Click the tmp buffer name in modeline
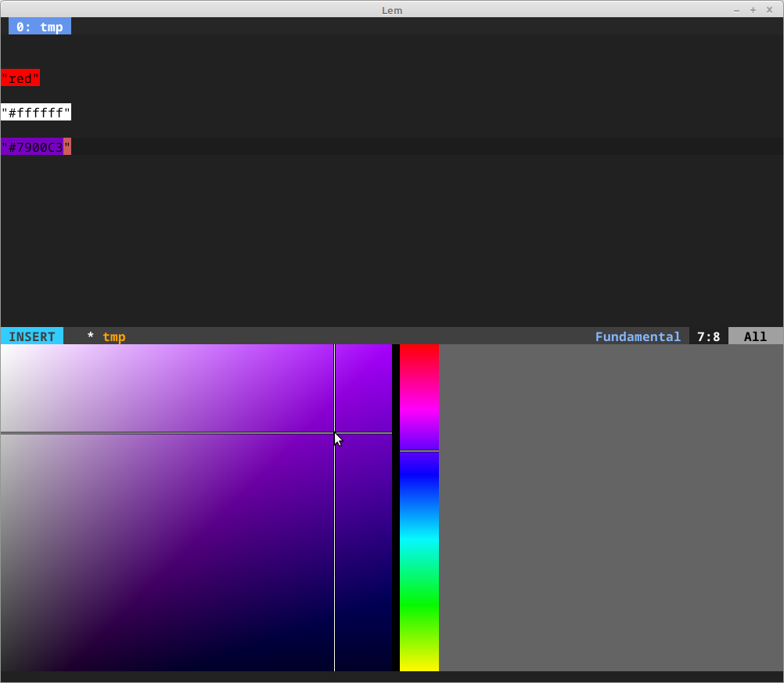784x683 pixels. pyautogui.click(x=113, y=336)
